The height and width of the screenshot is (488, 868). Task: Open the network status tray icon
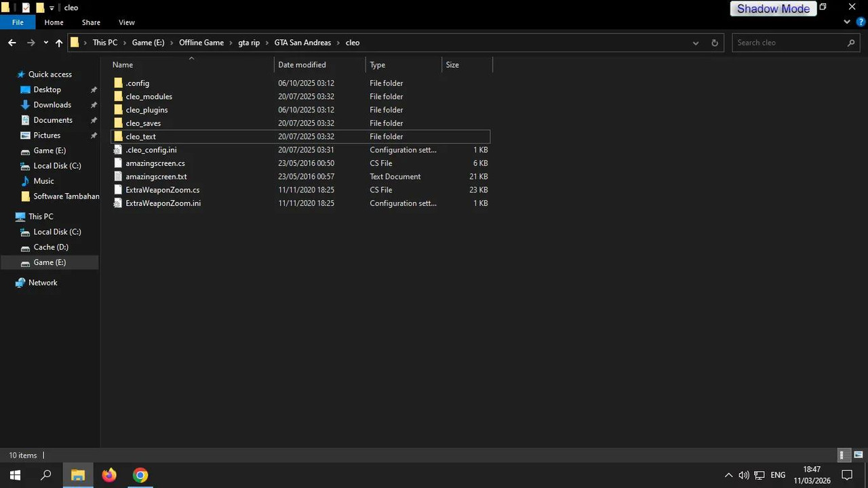pos(759,475)
